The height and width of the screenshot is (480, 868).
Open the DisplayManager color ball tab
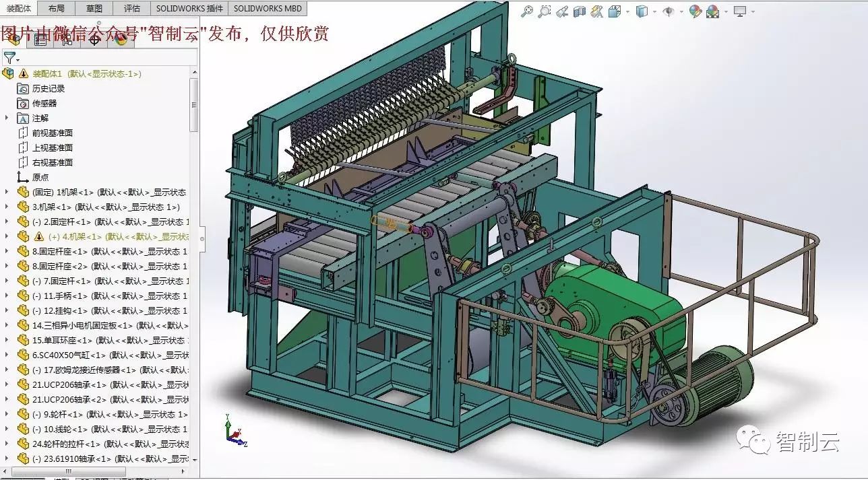tap(121, 40)
